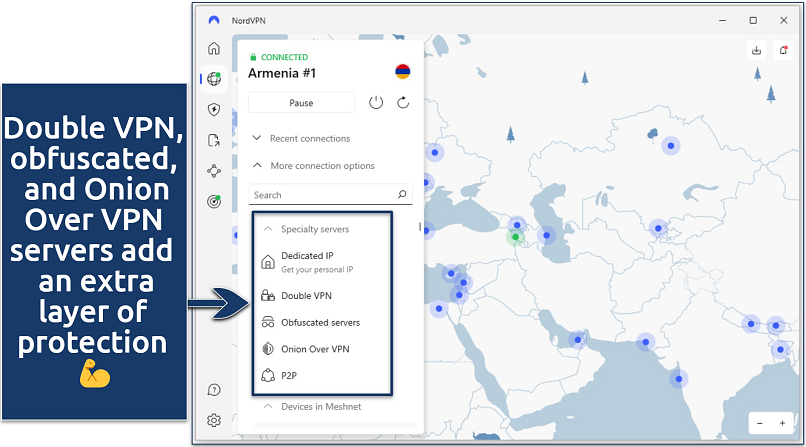Minimize the NordVPN window
This screenshot has height=447, width=806.
(723, 20)
